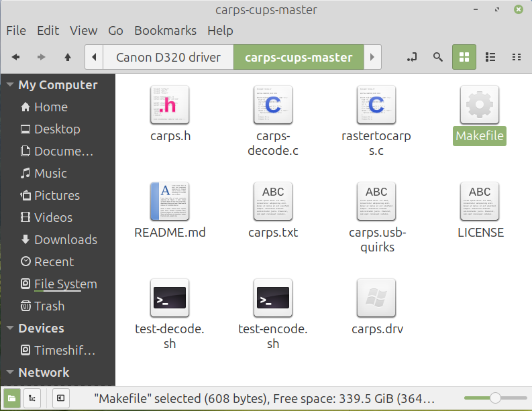Go forward with the right arrow button
The width and height of the screenshot is (532, 411).
point(42,57)
